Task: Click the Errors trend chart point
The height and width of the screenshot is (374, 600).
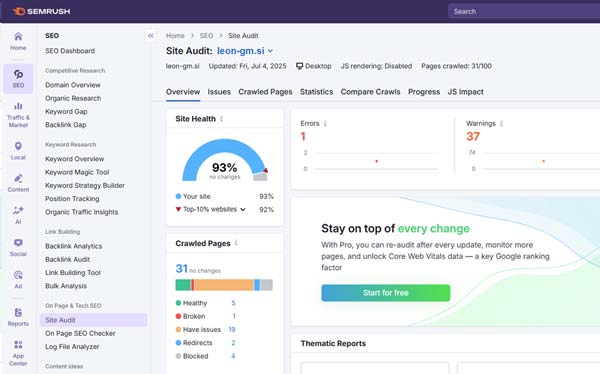Action: coord(377,161)
